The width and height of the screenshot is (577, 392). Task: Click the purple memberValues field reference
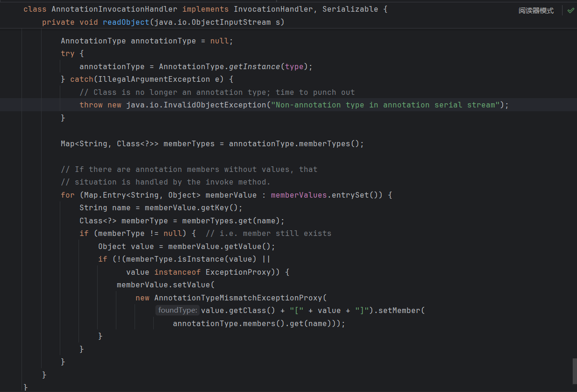point(299,195)
